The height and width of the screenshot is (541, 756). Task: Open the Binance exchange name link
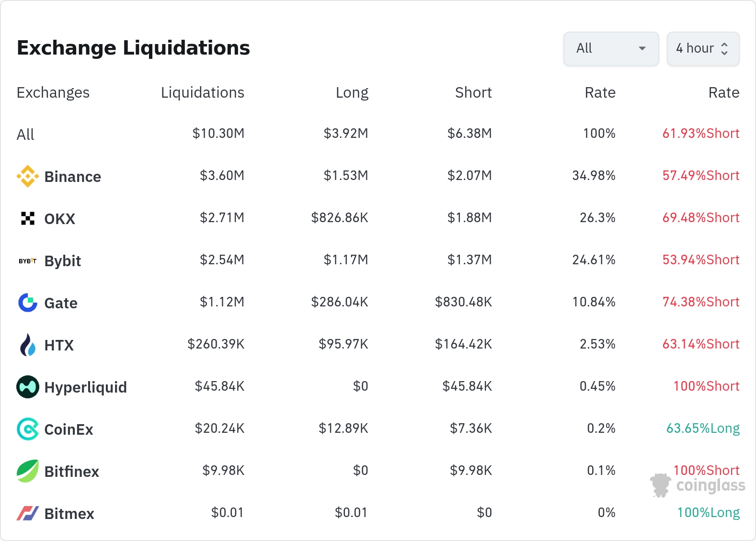(x=72, y=177)
